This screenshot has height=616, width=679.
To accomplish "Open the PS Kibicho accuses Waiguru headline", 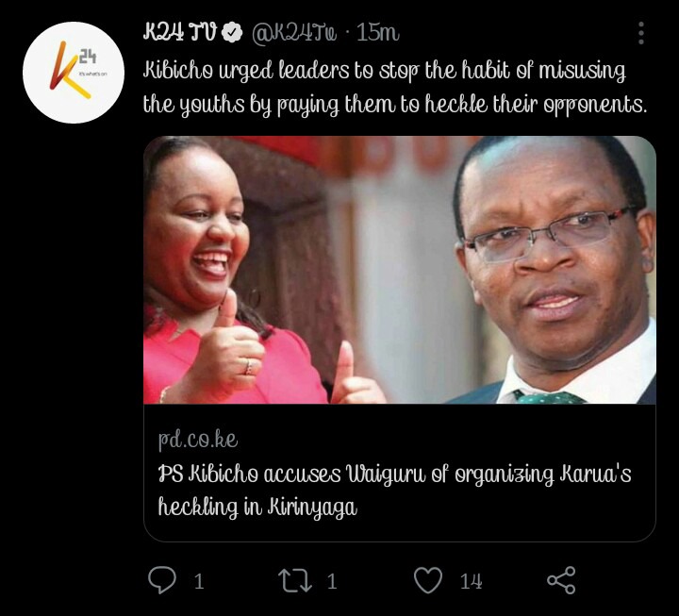I will 394,491.
